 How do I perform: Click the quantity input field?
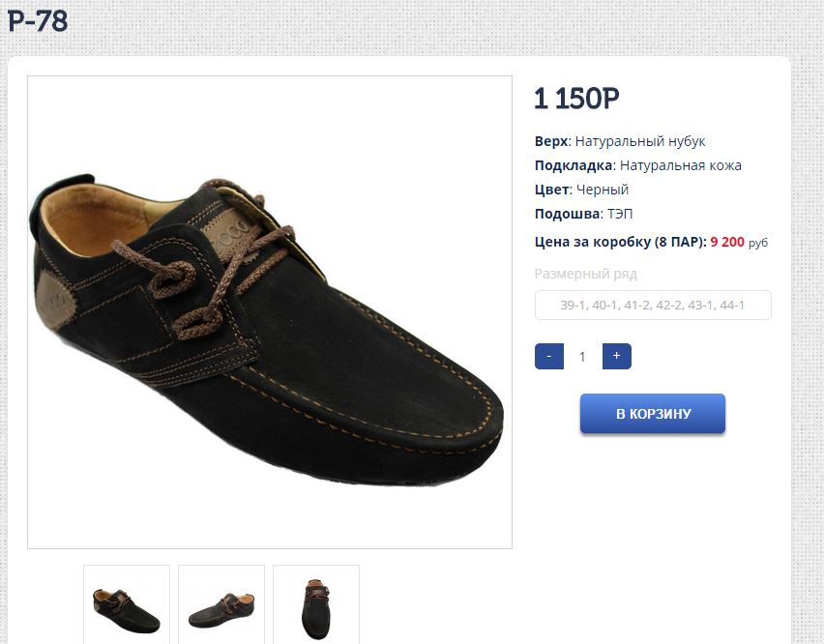pos(582,357)
